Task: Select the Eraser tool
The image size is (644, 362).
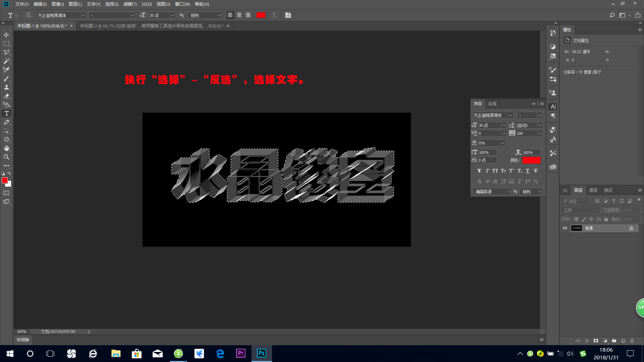Action: [6, 96]
